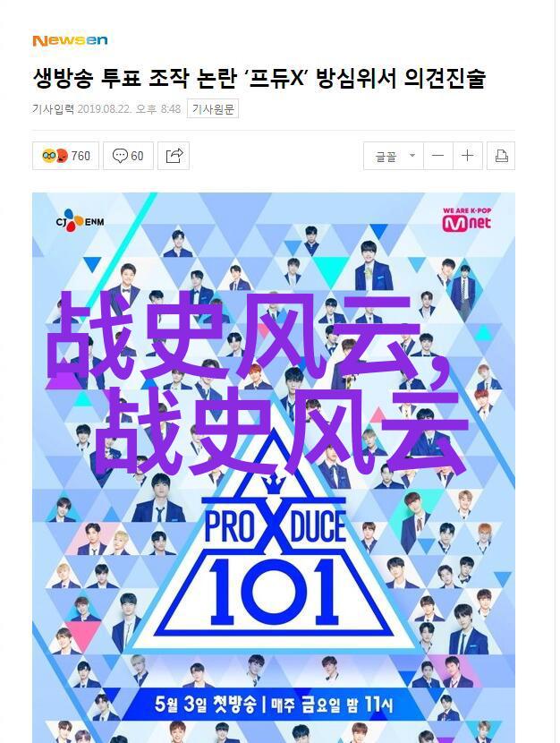560x743 pixels.
Task: Increase font size with the plus button
Action: pos(468,156)
